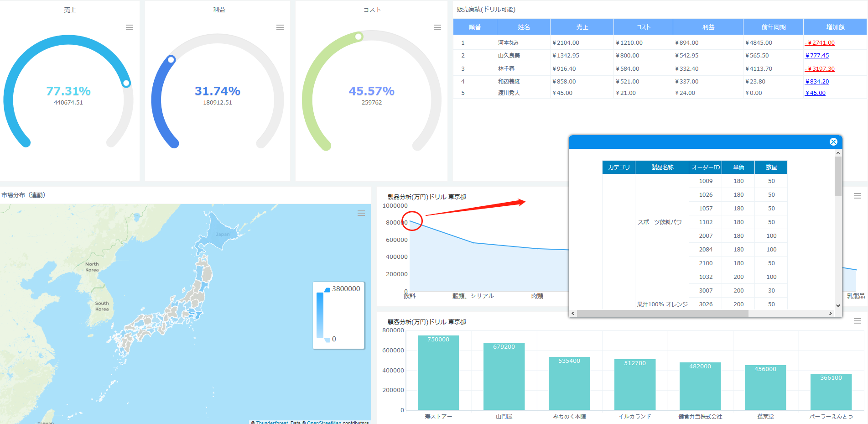Click the 姓名 column header

pos(524,27)
